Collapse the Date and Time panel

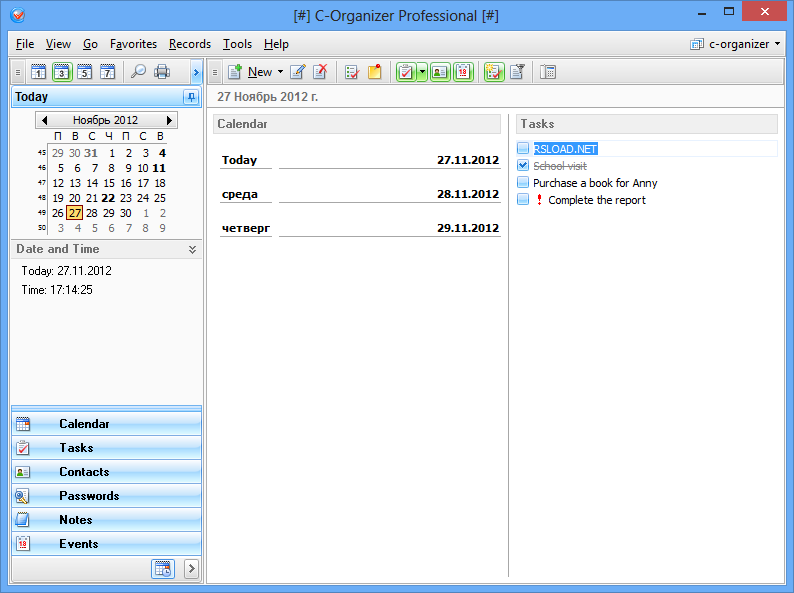click(x=192, y=249)
